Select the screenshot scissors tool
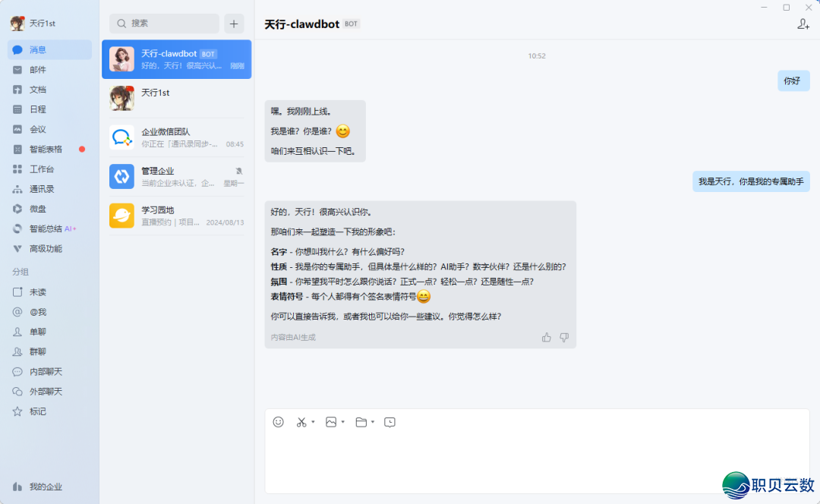Screen dimensions: 820x504 coord(301,421)
